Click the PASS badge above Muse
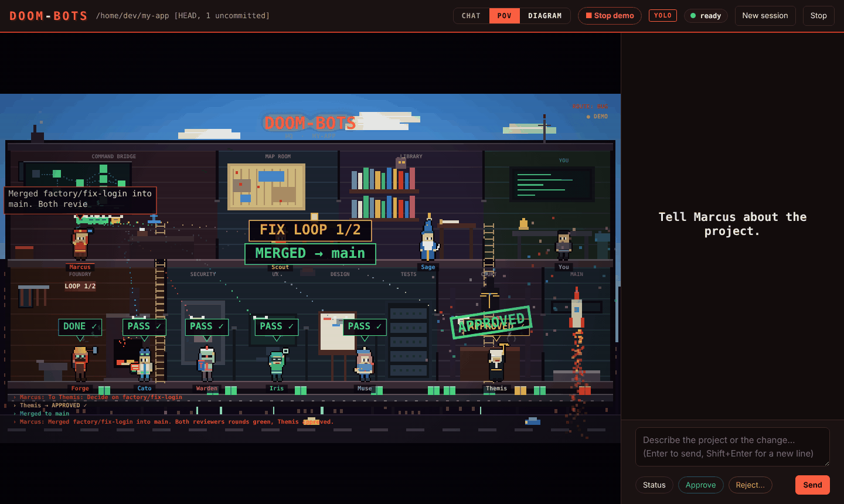This screenshot has height=504, width=844. click(365, 326)
